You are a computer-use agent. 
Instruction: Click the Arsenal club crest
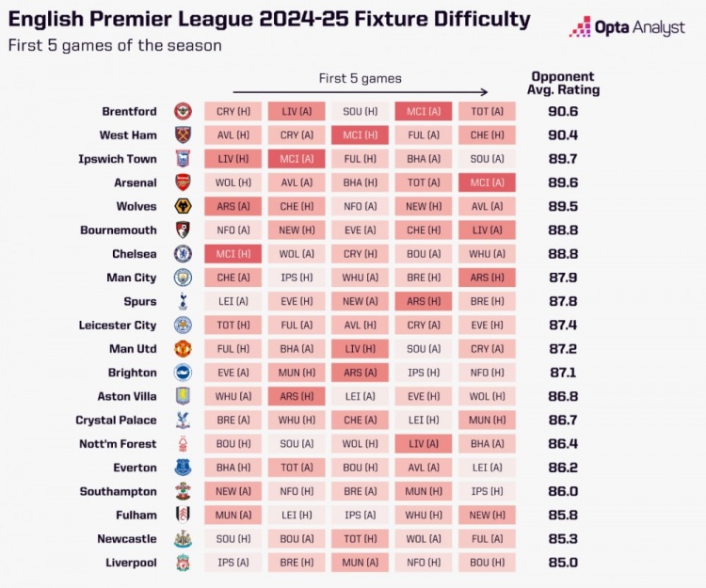coord(183,183)
